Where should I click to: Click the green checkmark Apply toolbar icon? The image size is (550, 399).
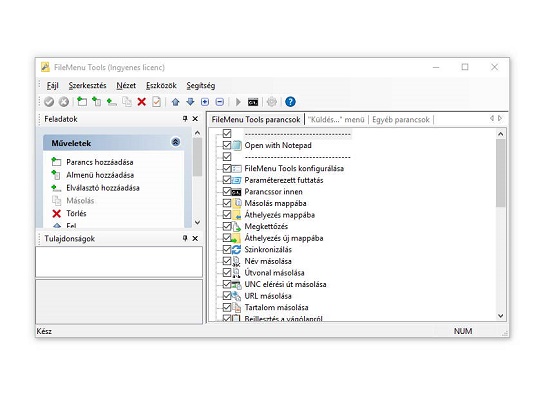[x=49, y=102]
